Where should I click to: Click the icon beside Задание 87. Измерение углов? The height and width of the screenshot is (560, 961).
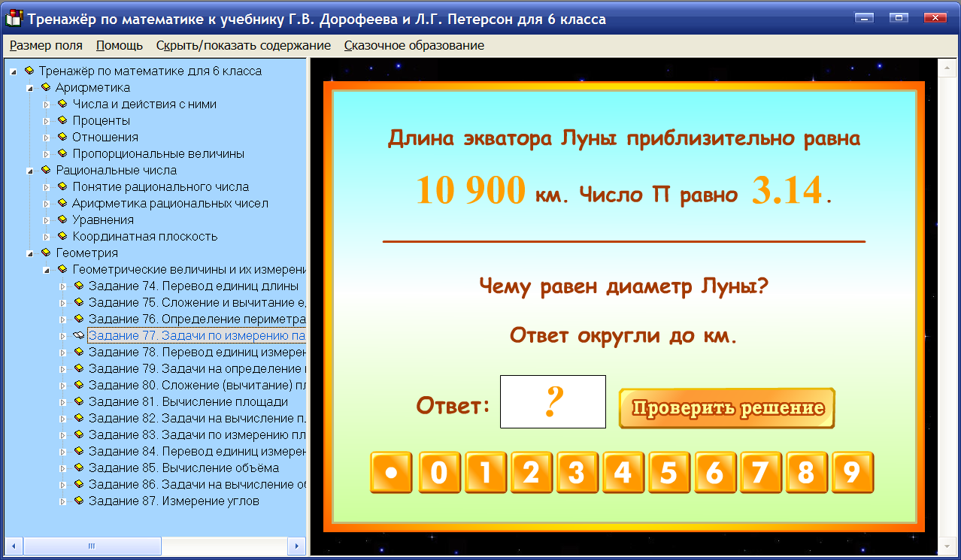(x=80, y=500)
